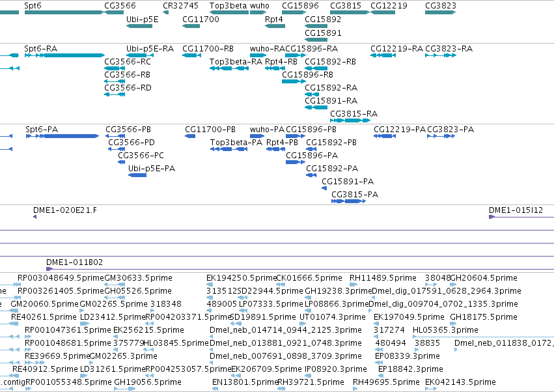The width and height of the screenshot is (554, 392).
Task: Click the CG3815-PA protein
Action: tap(349, 201)
